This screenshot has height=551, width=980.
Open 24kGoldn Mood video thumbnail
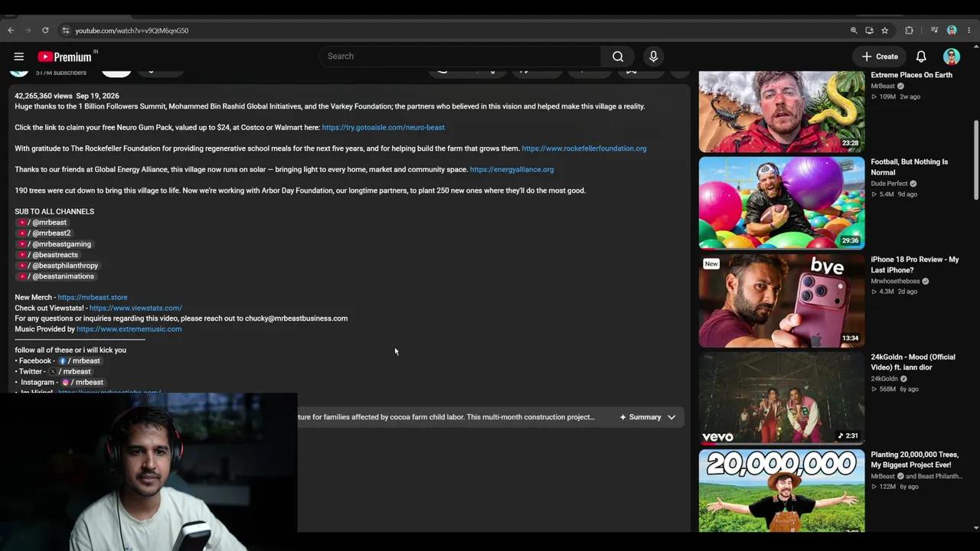tap(782, 399)
